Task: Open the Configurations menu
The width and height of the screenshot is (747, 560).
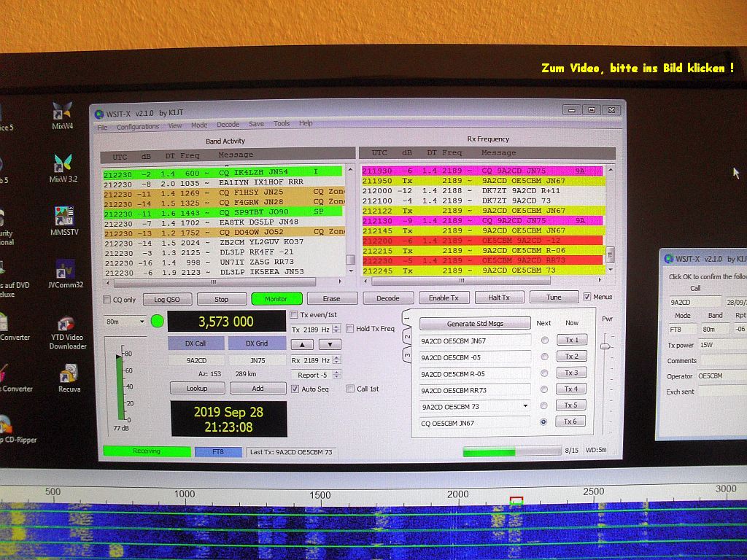Action: point(138,126)
